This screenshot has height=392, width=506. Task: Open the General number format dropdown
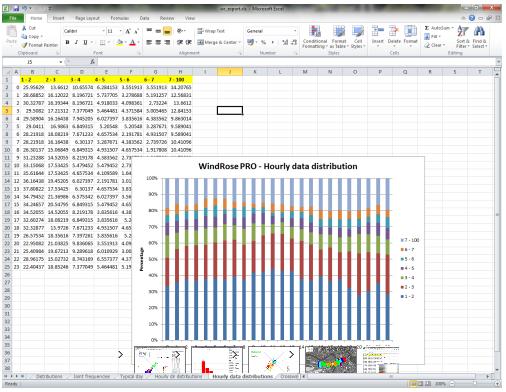295,31
